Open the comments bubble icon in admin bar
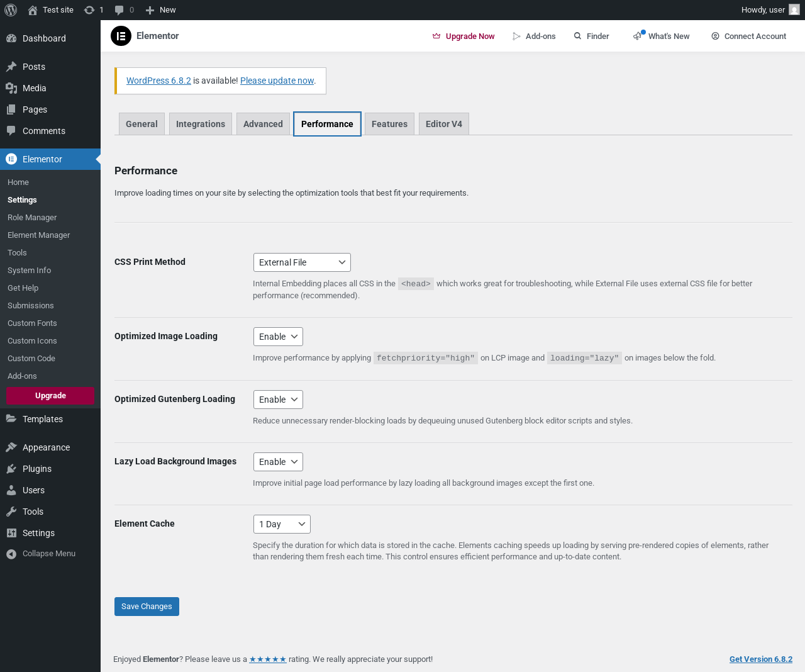Screen dimensions: 805x672 pos(119,10)
